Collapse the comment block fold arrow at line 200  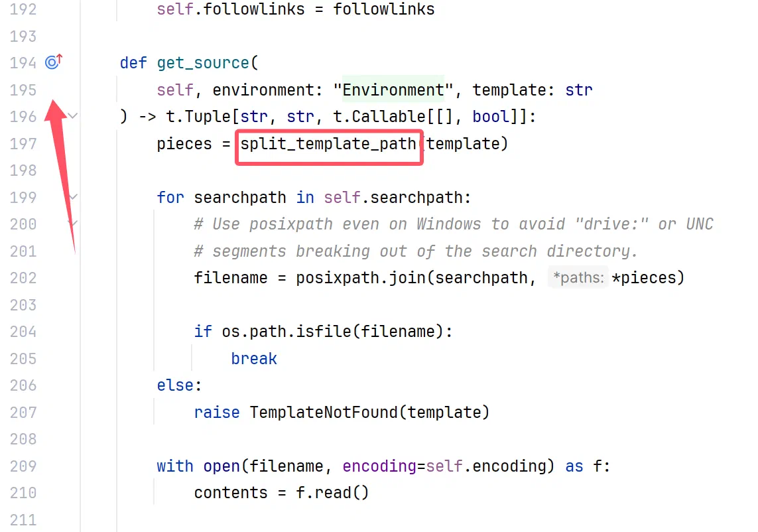tap(73, 224)
